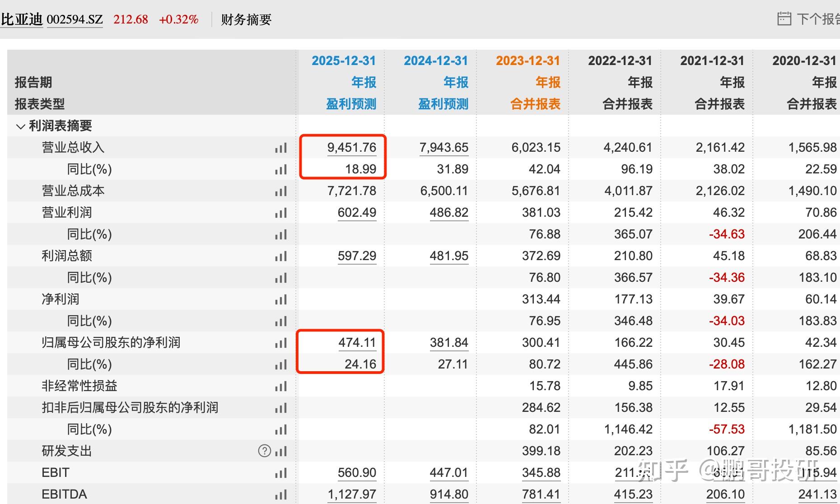Screen dimensions: 840x504
Task: Open the 002594.SZ stock code link
Action: point(75,19)
